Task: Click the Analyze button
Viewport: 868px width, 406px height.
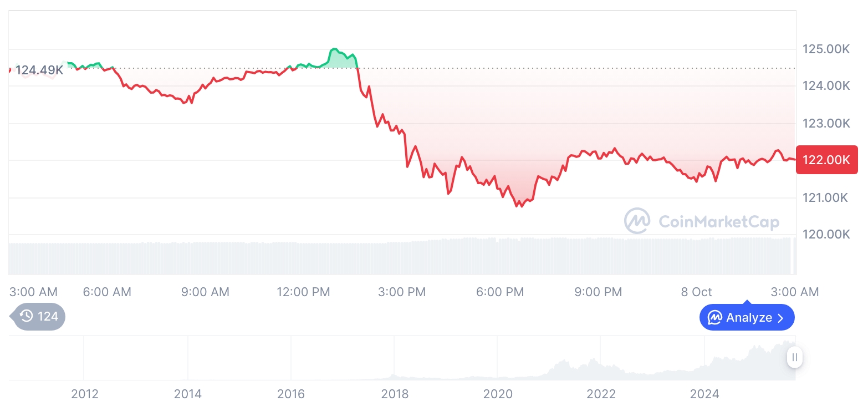Action: (747, 318)
